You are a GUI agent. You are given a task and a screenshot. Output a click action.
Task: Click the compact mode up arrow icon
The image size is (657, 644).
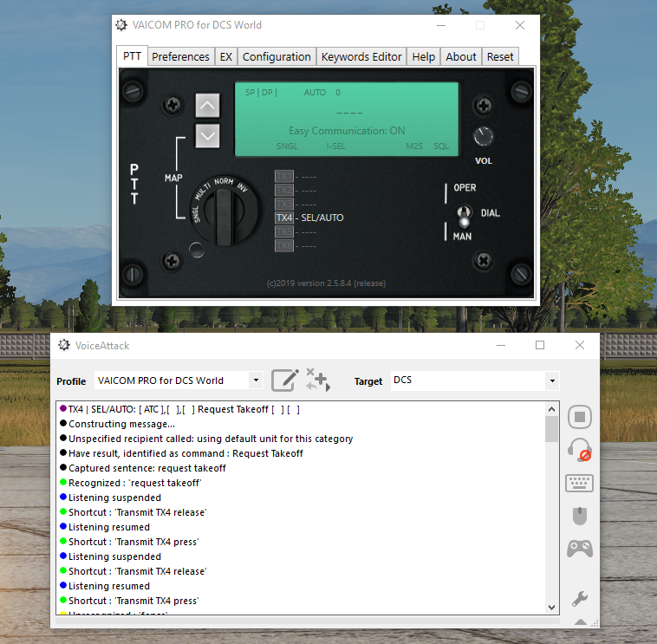[581, 621]
